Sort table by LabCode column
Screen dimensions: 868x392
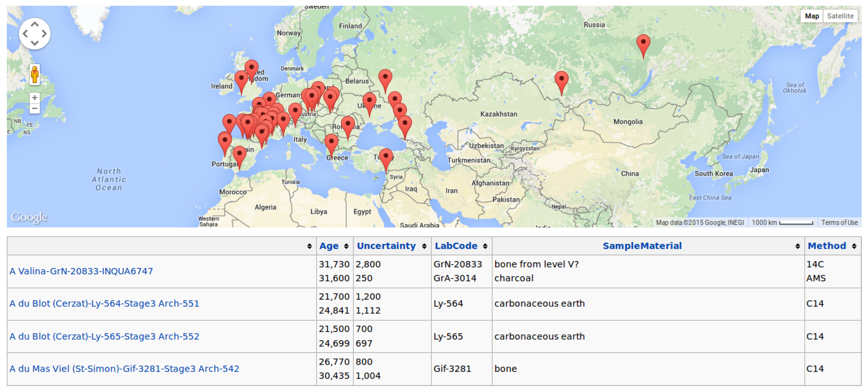456,246
